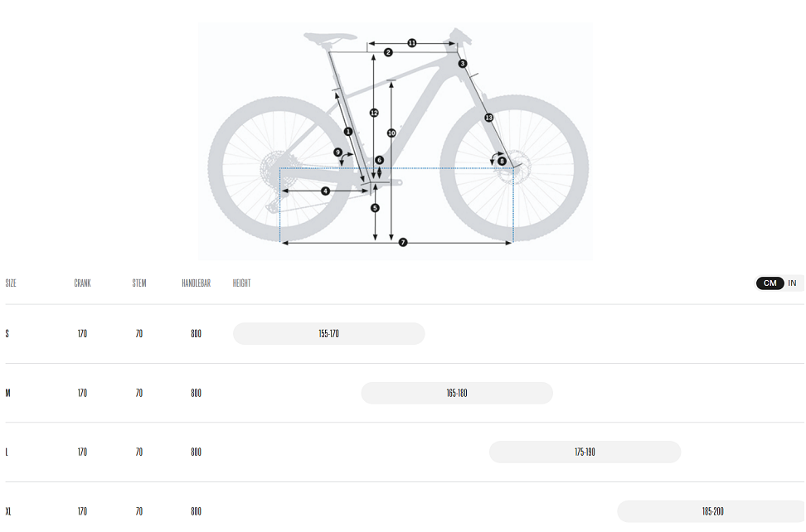Select the size M row label
806x532 pixels.
[x=7, y=393]
